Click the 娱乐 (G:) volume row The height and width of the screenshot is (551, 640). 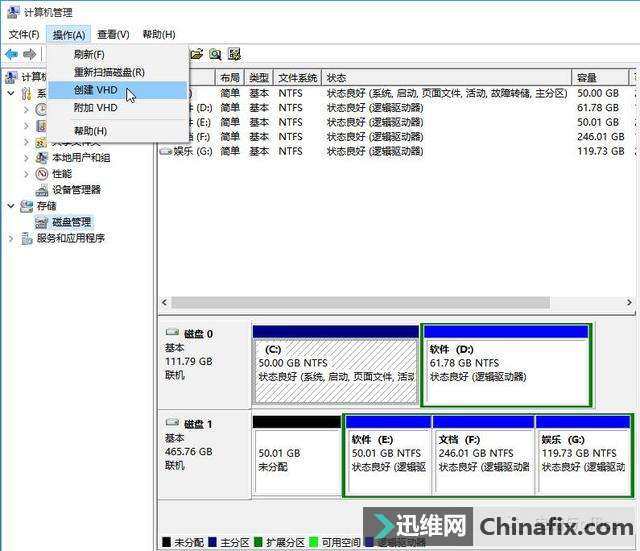396,151
